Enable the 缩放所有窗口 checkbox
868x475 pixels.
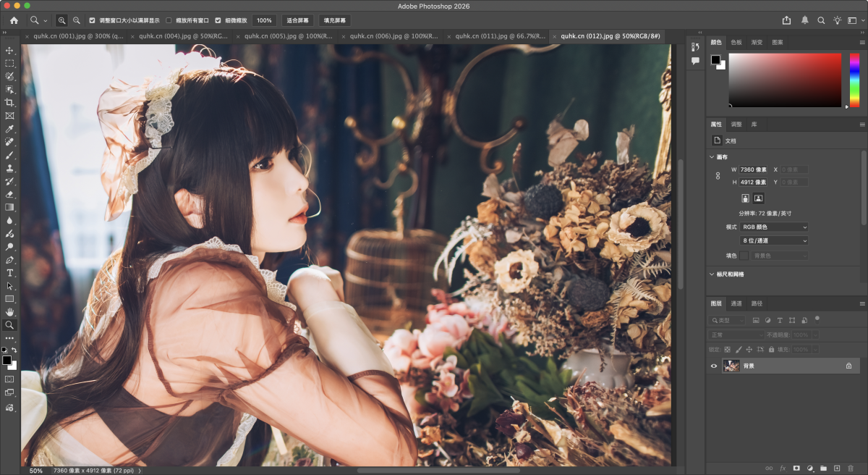tap(169, 20)
